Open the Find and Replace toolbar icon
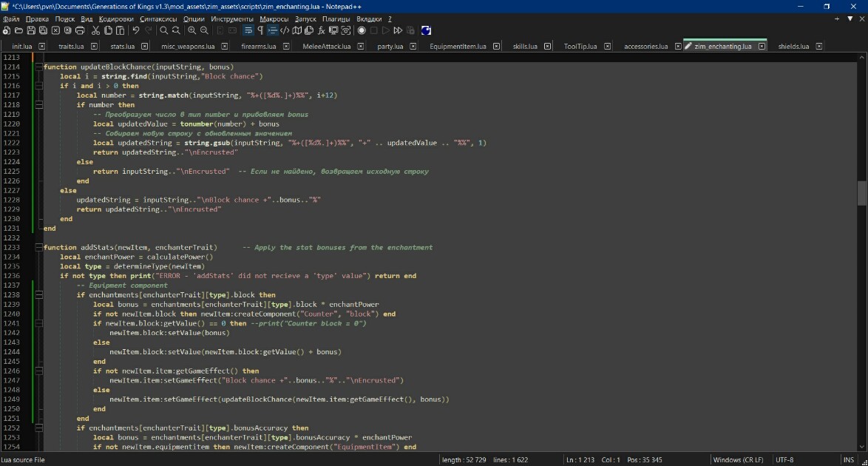 pos(176,30)
